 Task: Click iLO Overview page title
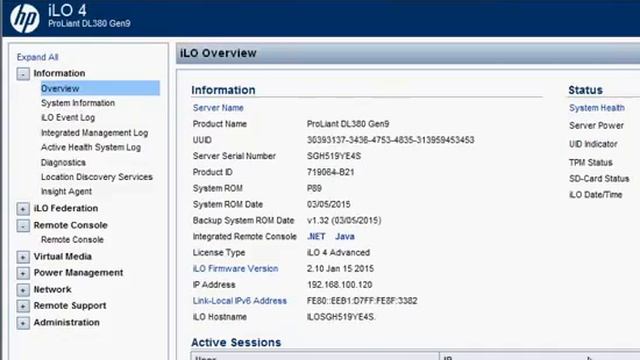218,53
